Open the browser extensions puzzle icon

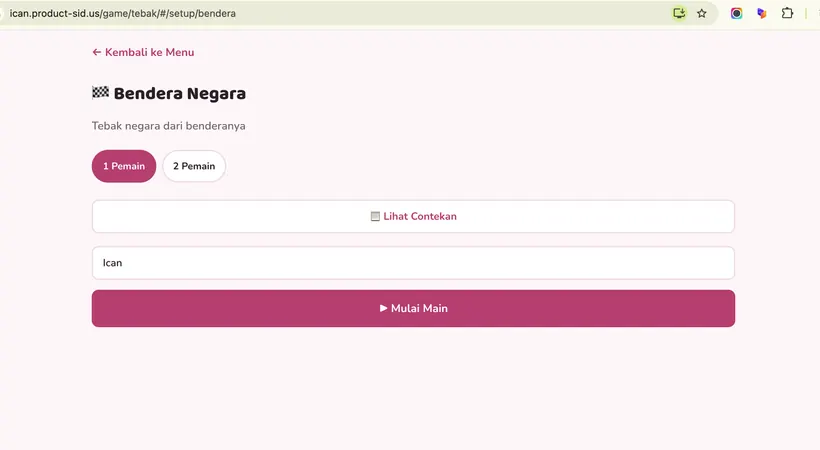787,14
